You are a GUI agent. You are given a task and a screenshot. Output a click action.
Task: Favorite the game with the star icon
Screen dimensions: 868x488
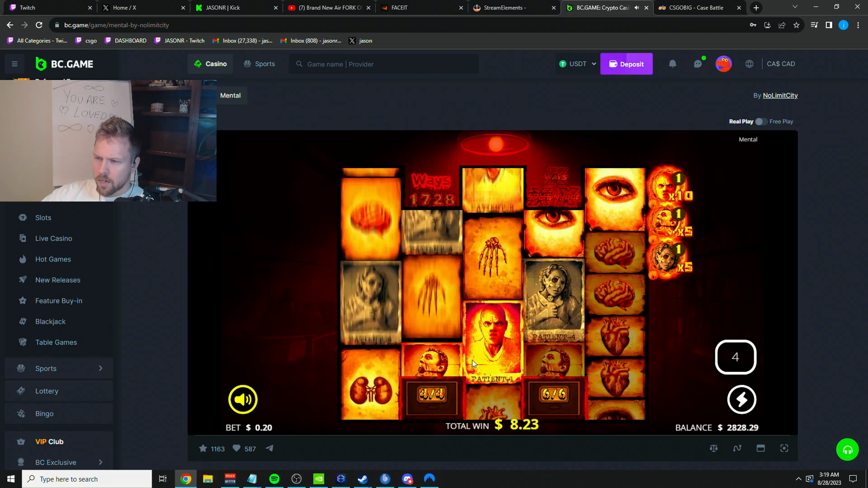point(203,448)
